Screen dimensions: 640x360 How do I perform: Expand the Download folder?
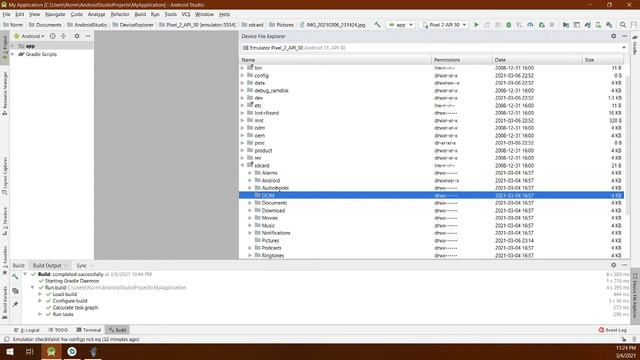pyautogui.click(x=250, y=211)
